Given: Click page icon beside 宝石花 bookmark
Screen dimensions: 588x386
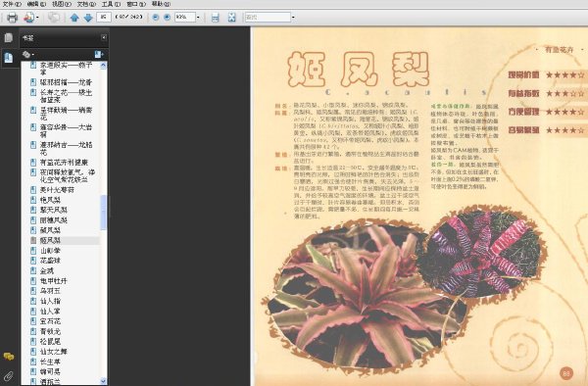Looking at the screenshot, I should (33, 321).
